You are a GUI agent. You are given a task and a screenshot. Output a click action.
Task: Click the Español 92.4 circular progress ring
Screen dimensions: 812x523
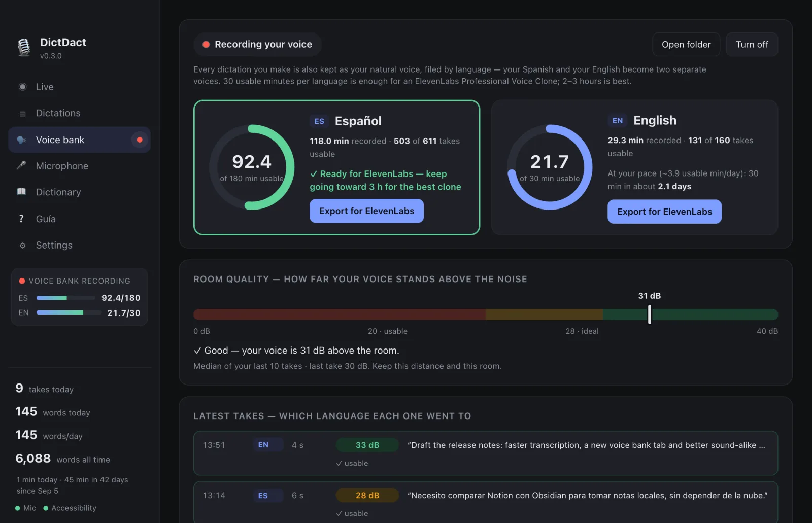(x=252, y=167)
